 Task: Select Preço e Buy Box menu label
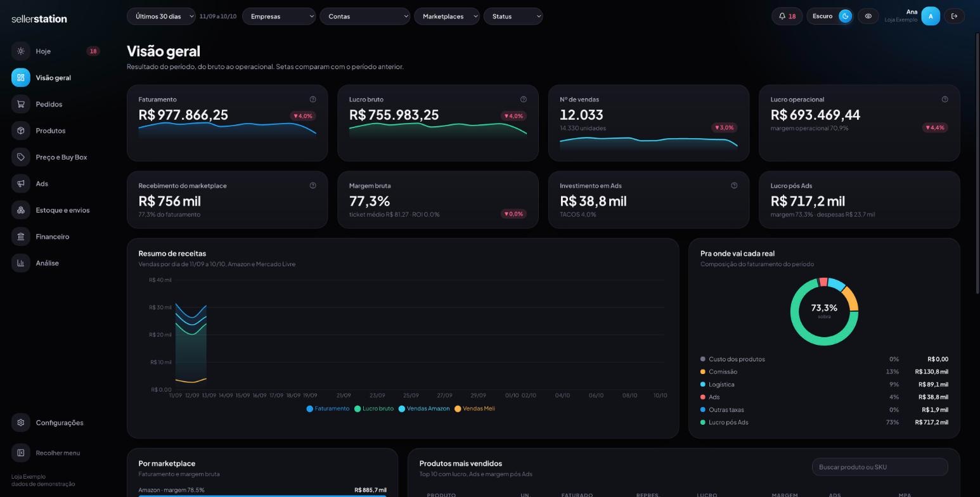pyautogui.click(x=61, y=157)
